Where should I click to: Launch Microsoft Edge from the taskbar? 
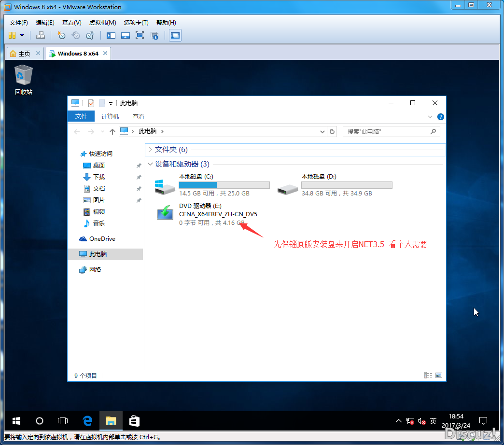pyautogui.click(x=87, y=421)
